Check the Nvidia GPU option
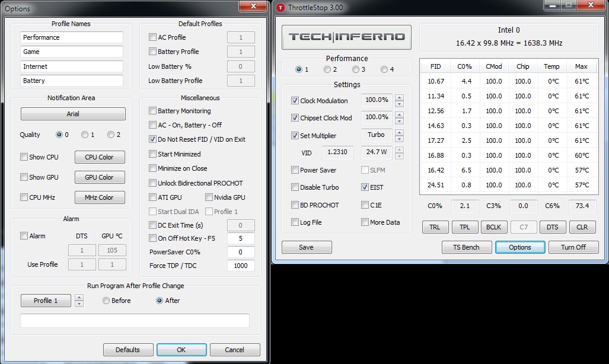 209,197
